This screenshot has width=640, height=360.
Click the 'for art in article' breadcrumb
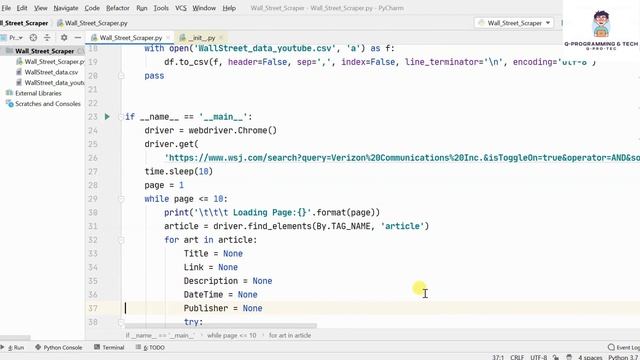(x=290, y=335)
